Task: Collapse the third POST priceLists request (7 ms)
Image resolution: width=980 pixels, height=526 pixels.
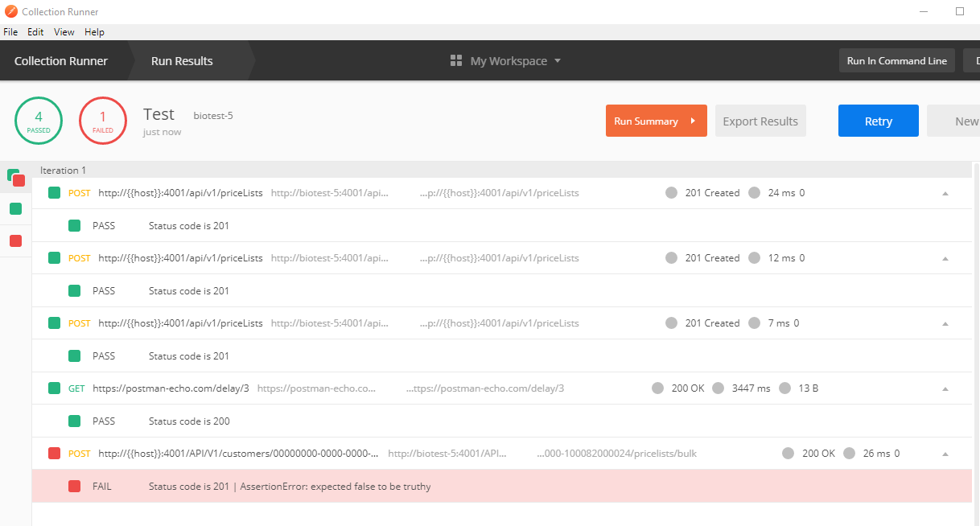Action: pos(945,323)
